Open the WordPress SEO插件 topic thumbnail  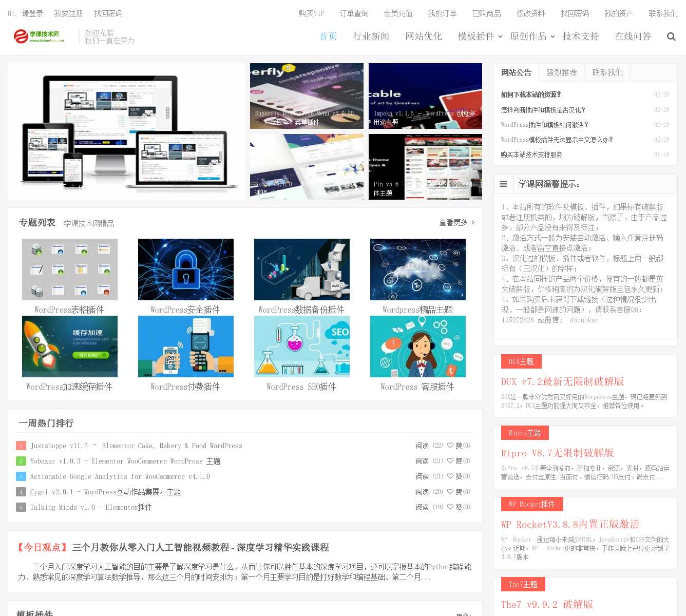click(302, 346)
